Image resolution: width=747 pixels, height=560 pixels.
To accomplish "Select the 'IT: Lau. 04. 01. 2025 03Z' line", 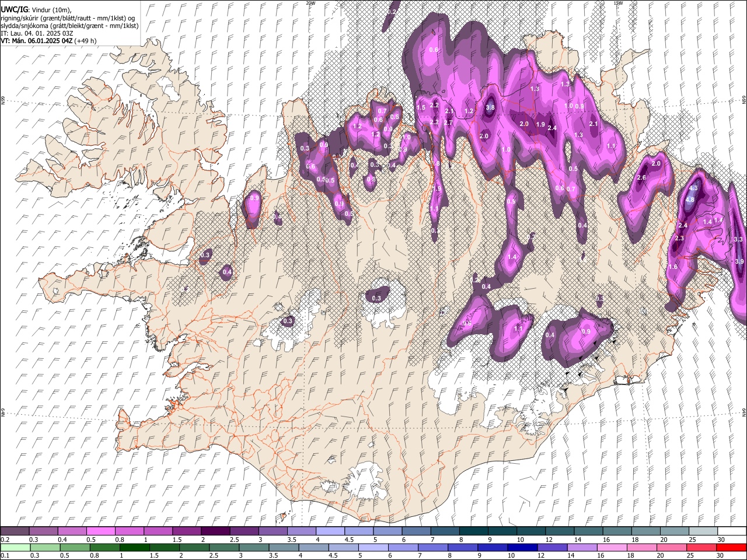I will coord(37,33).
